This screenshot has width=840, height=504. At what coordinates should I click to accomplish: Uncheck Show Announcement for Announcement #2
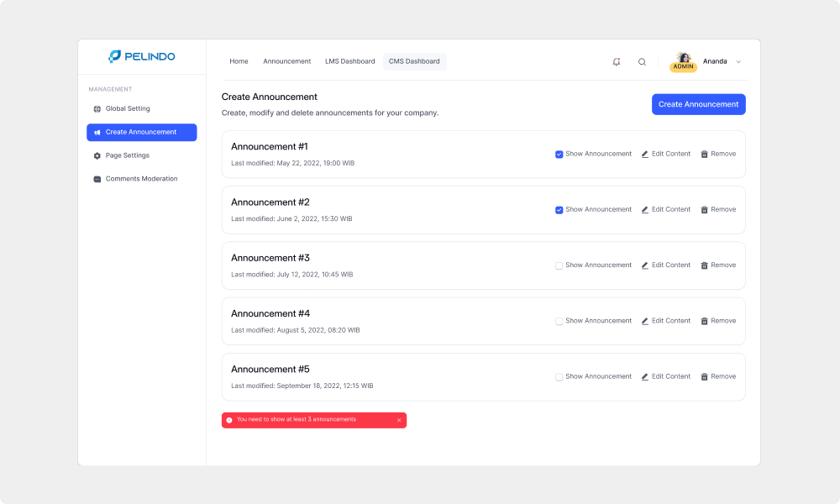pos(559,210)
